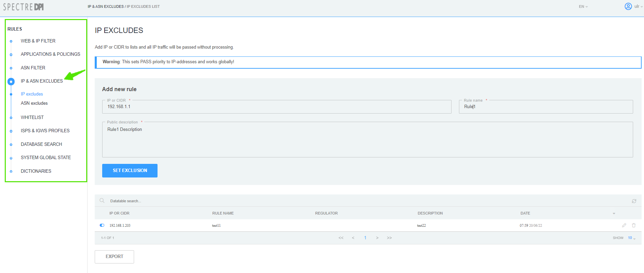Click the Date column sort arrow
This screenshot has height=273, width=644.
(614, 214)
